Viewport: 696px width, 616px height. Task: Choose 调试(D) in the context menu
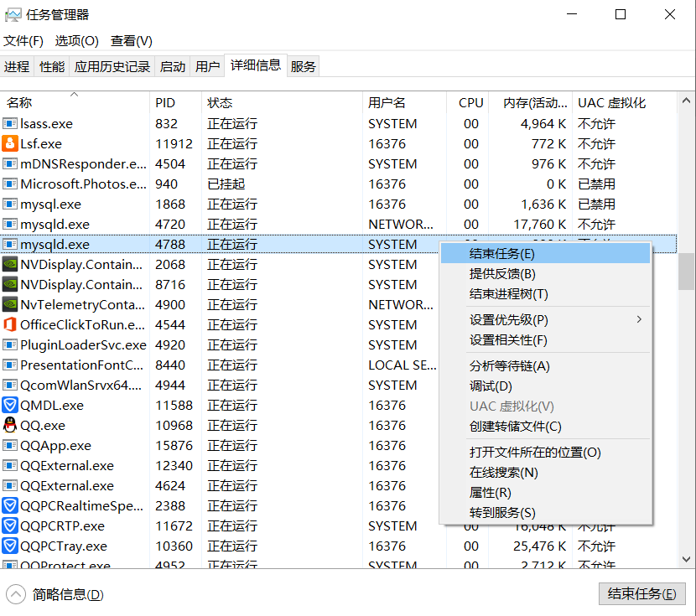[x=546, y=386]
